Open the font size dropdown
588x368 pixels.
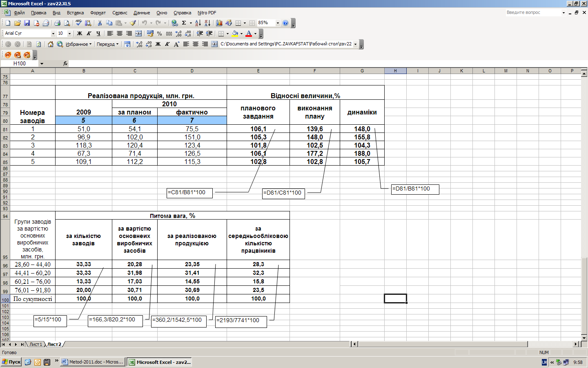[69, 34]
